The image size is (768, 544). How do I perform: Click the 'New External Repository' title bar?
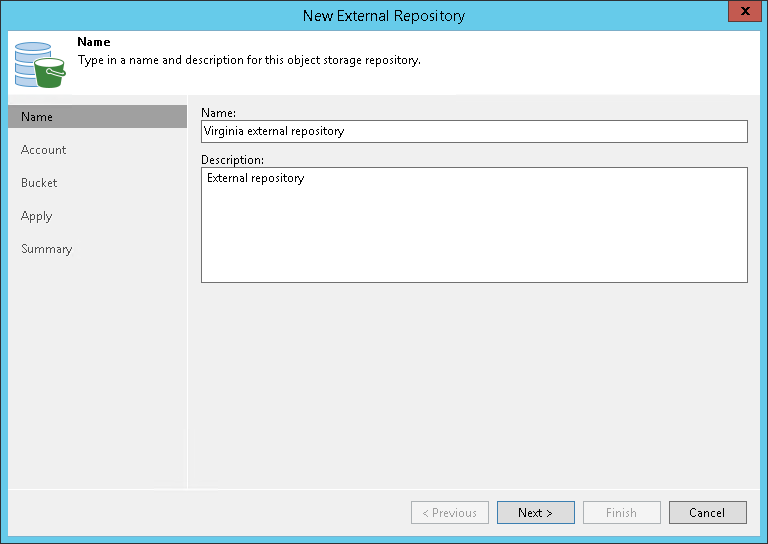[384, 16]
